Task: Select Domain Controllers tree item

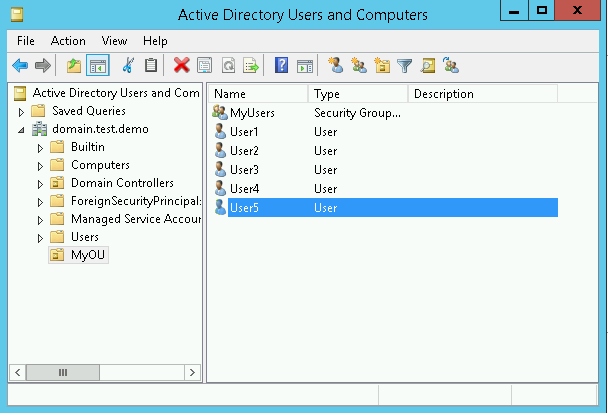Action: tap(122, 183)
